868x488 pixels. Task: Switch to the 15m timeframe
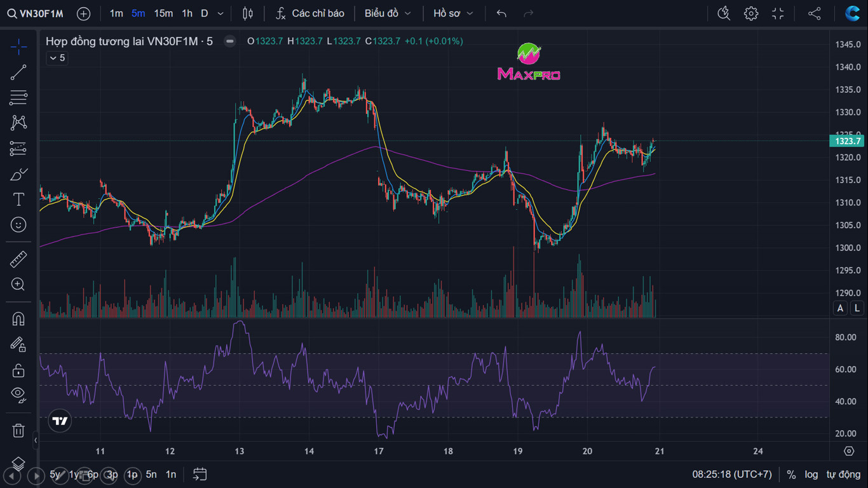[x=163, y=13]
